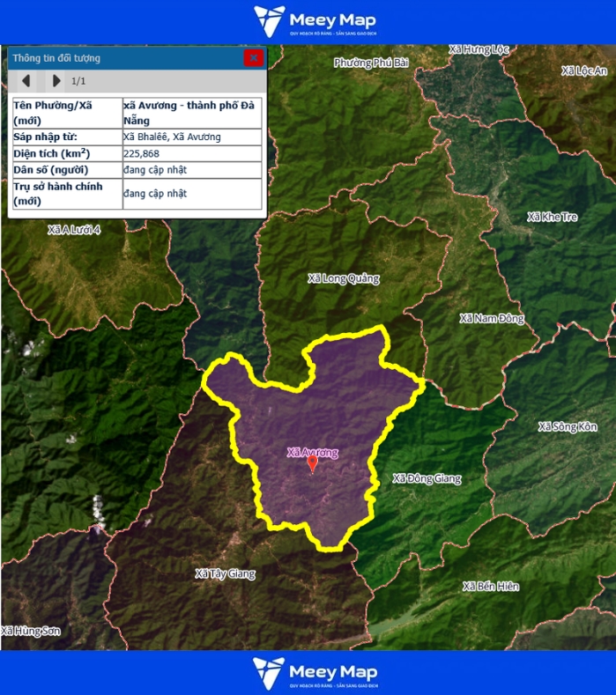This screenshot has width=616, height=695.
Task: Select Xã Sông Kôn on the map
Action: coord(568,427)
